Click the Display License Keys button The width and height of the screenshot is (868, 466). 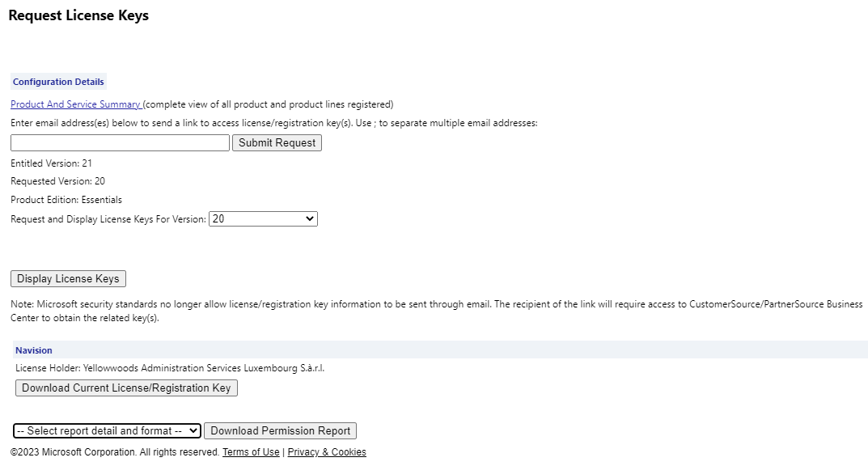click(x=68, y=278)
